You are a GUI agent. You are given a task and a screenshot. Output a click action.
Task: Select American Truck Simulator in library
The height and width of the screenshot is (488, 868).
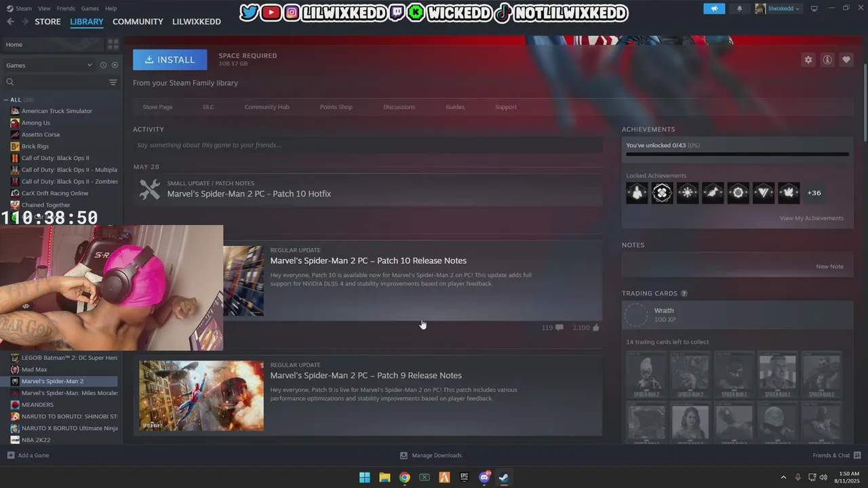coord(57,111)
